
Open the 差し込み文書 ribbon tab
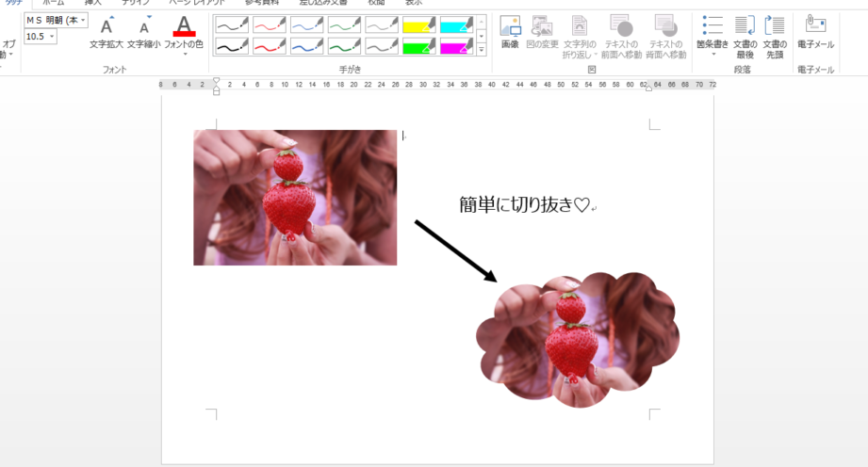pyautogui.click(x=323, y=3)
